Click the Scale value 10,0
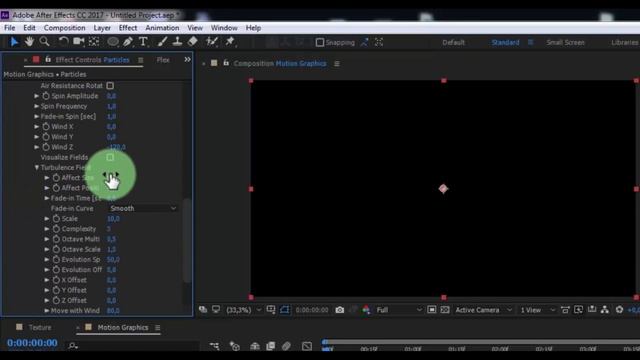 (113, 219)
